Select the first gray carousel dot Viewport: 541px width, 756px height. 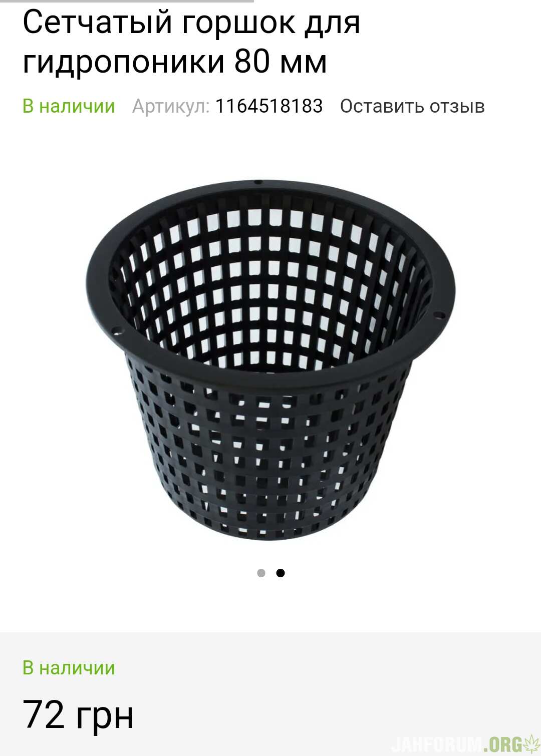tap(261, 573)
